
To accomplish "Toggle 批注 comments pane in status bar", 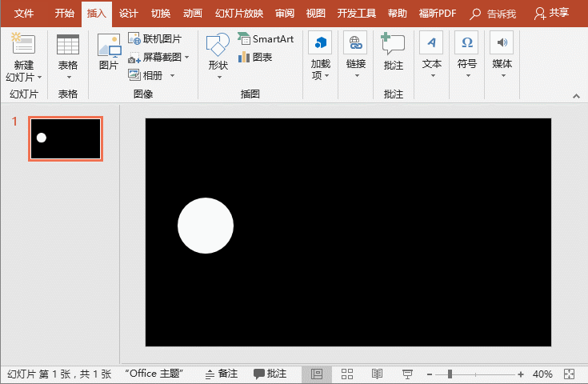I will click(x=270, y=374).
